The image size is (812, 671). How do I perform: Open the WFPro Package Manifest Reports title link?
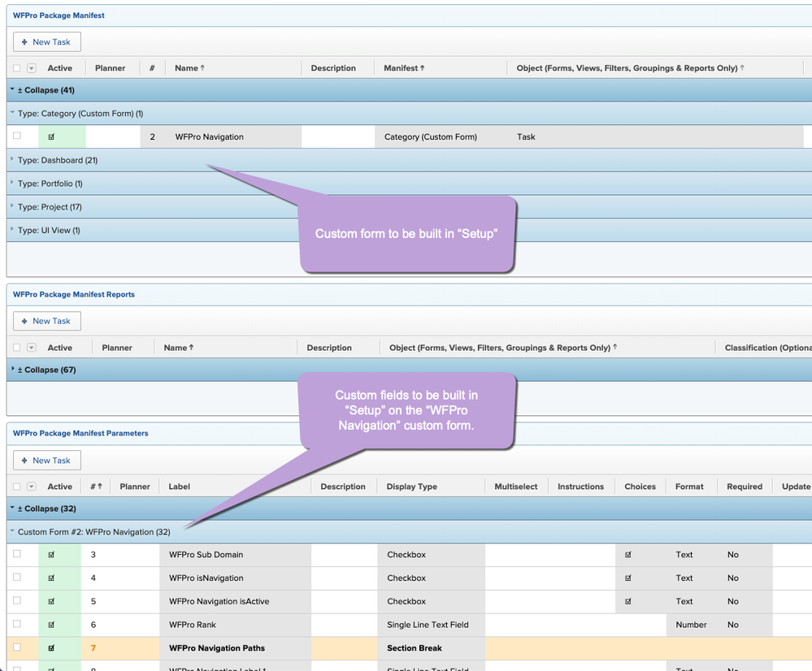coord(73,294)
